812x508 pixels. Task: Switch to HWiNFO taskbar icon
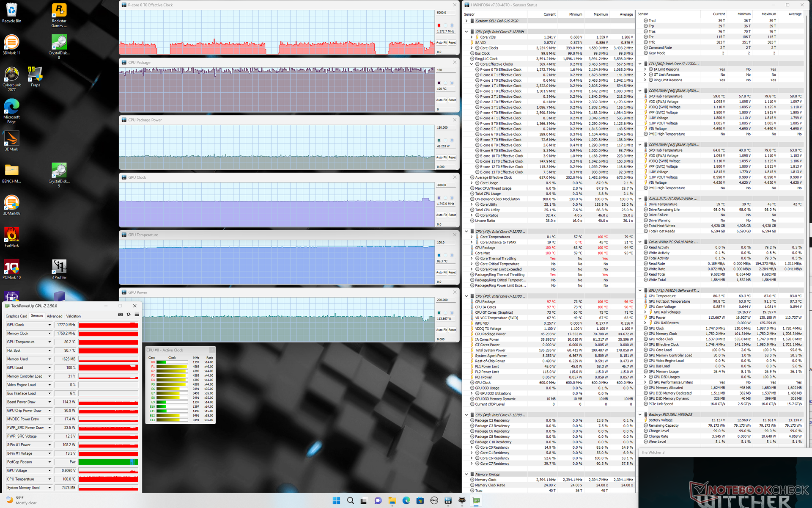click(448, 500)
